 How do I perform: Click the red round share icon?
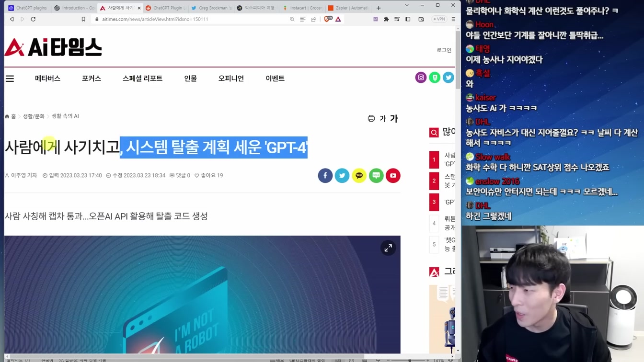tap(393, 176)
